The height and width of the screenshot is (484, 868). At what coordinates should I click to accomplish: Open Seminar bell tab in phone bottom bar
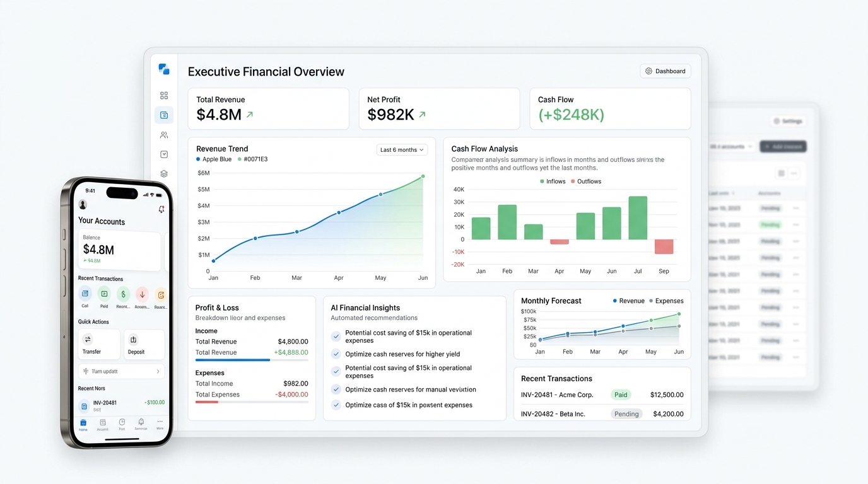click(x=141, y=425)
